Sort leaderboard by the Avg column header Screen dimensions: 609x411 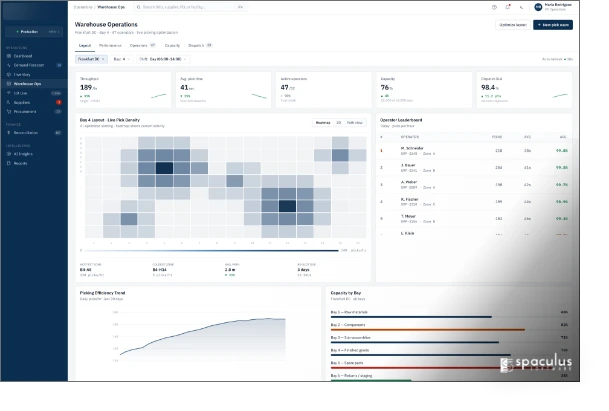tap(527, 137)
